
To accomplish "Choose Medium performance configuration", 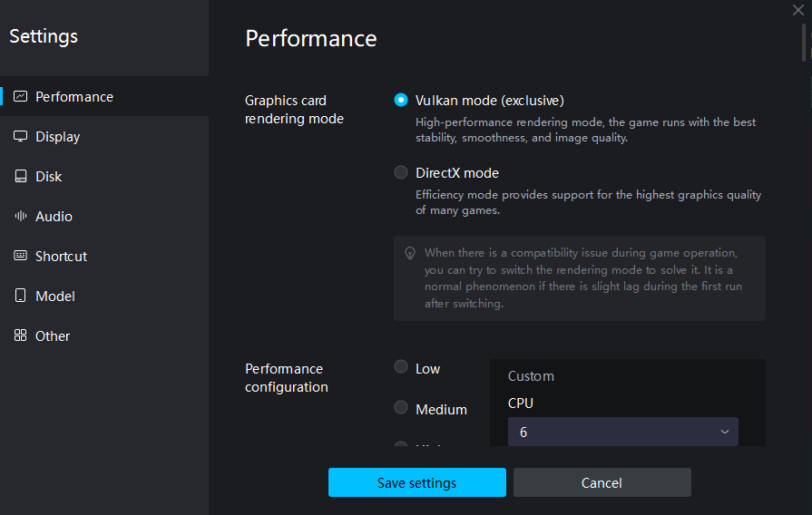I will (x=401, y=408).
